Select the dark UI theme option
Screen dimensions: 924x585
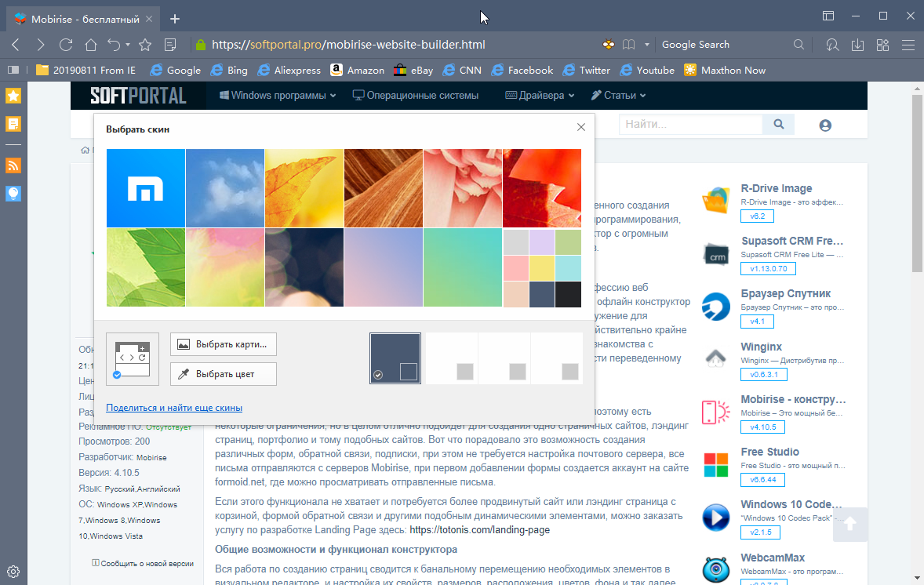click(395, 358)
